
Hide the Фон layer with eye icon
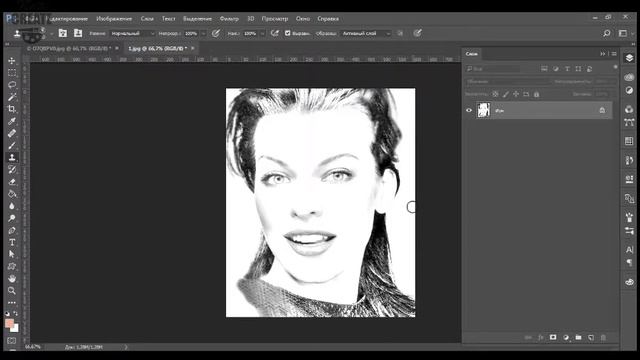click(469, 110)
